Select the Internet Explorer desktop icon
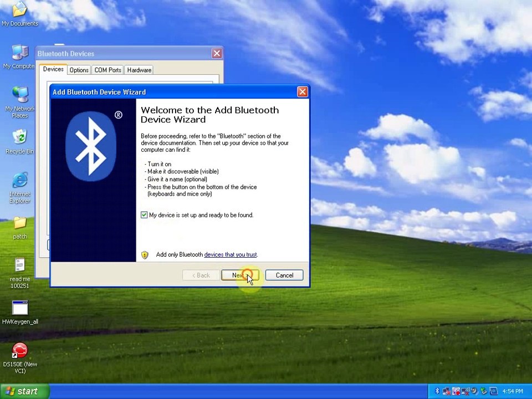Screen dimensions: 532x399 tap(20, 188)
